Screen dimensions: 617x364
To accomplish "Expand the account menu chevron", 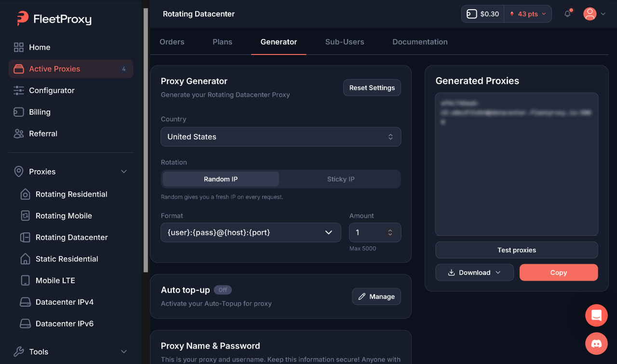I will [x=603, y=14].
